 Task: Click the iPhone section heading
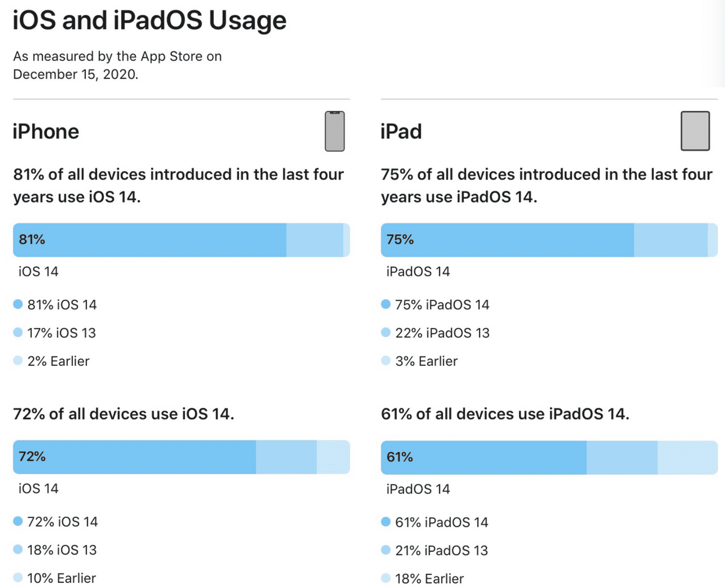point(46,132)
